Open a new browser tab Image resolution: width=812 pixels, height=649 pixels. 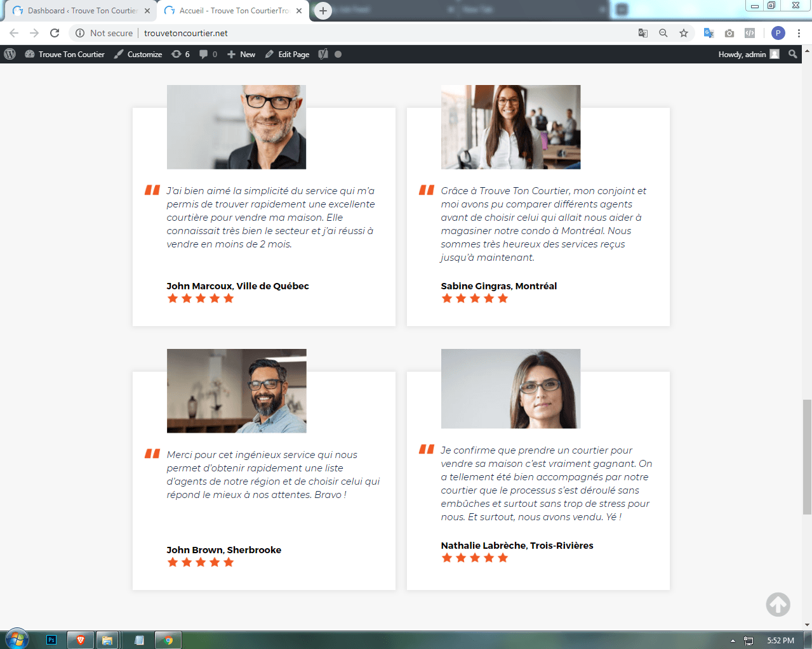(x=323, y=11)
